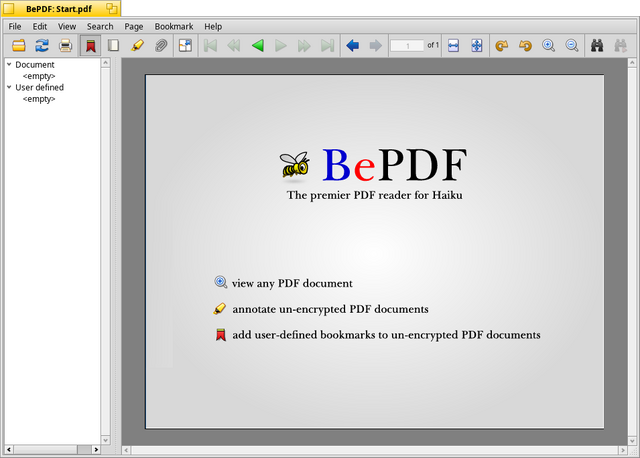Click find next greyed binoculars icon

pyautogui.click(x=620, y=45)
